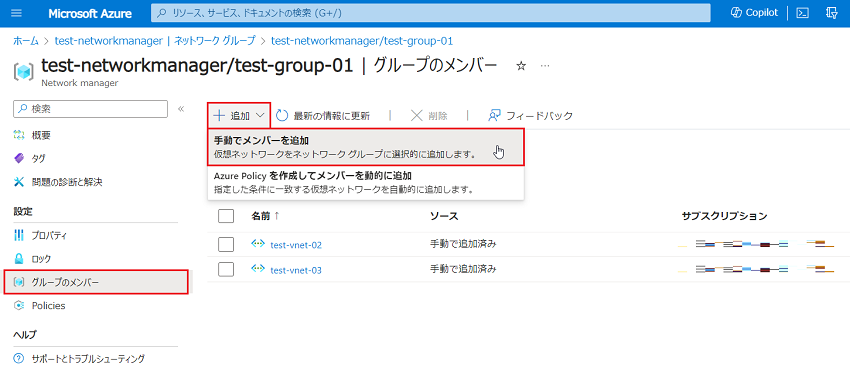The height and width of the screenshot is (380, 850).
Task: Click the lock (ロック) padlock icon
Action: (19, 259)
